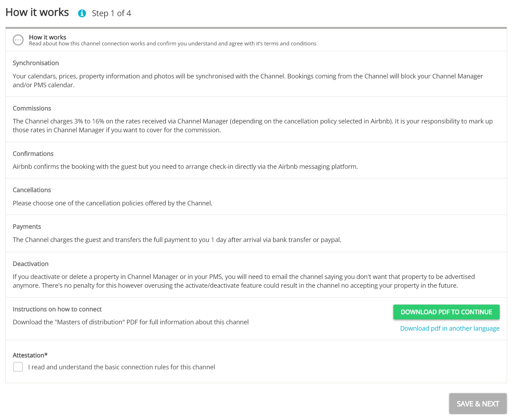Image resolution: width=512 pixels, height=420 pixels.
Task: Click the Attestation field label
Action: (x=30, y=355)
